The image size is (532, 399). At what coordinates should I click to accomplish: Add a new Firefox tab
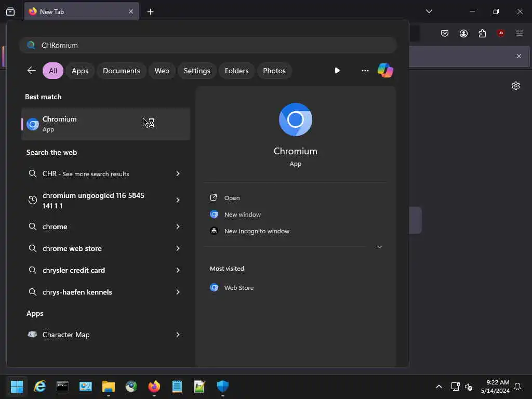click(150, 12)
